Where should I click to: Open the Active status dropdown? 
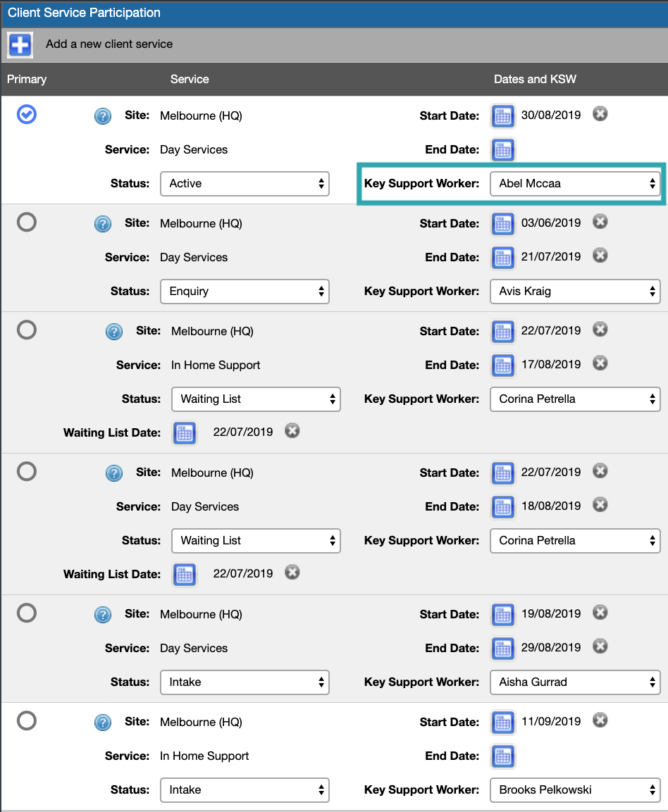click(x=245, y=183)
